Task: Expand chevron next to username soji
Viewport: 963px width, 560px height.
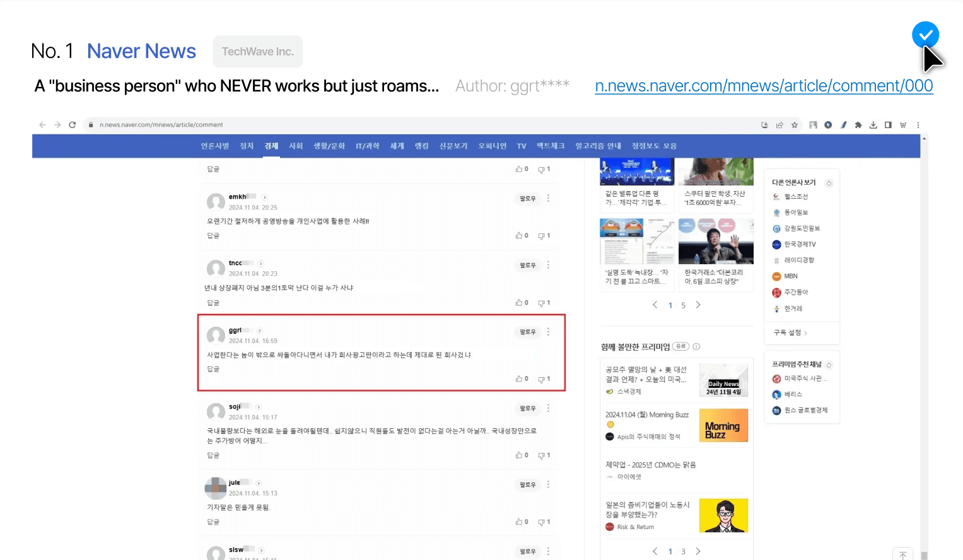Action: (259, 407)
